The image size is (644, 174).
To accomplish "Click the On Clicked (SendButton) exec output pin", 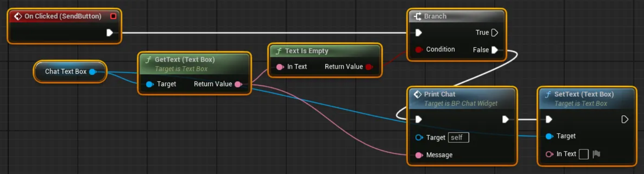I will pyautogui.click(x=110, y=32).
